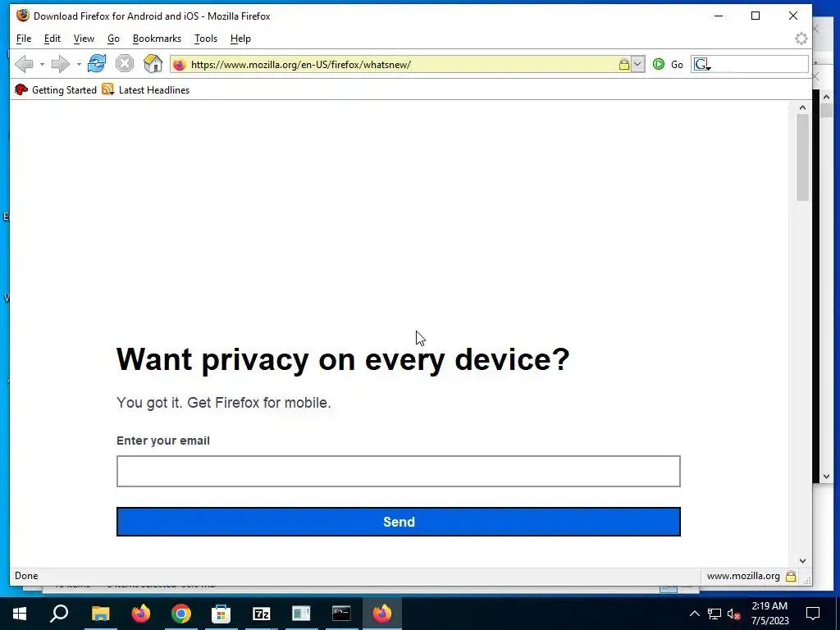840x630 pixels.
Task: Click the Get Firefox for mobile subtitle
Action: tap(223, 402)
